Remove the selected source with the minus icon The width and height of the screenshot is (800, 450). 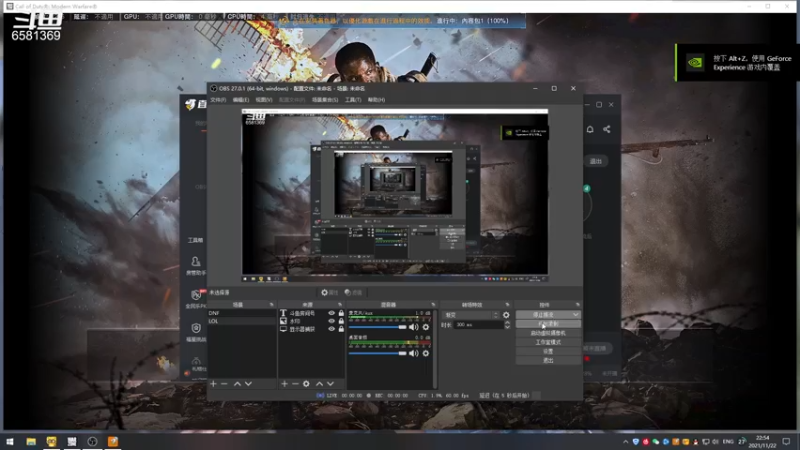[295, 384]
